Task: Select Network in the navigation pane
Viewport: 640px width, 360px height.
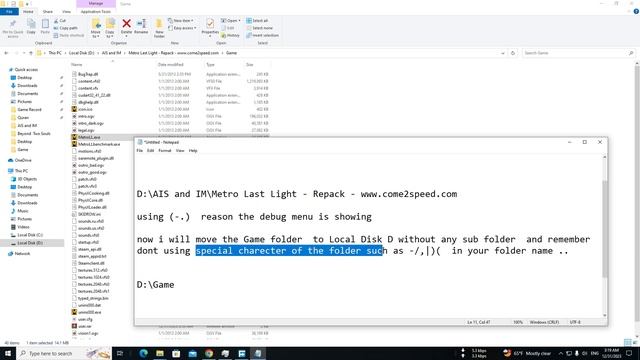Action: pyautogui.click(x=22, y=254)
